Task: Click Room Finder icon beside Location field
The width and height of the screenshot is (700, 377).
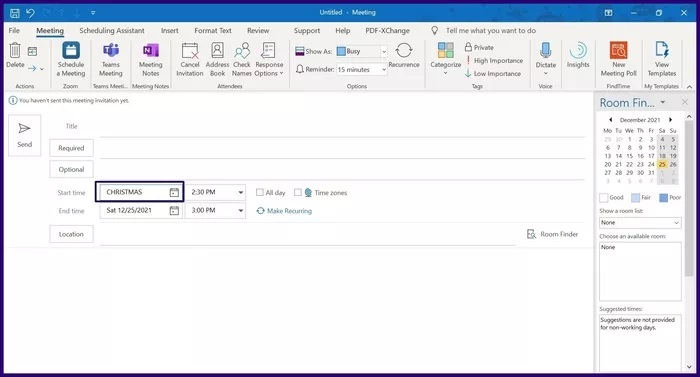Action: pyautogui.click(x=531, y=234)
